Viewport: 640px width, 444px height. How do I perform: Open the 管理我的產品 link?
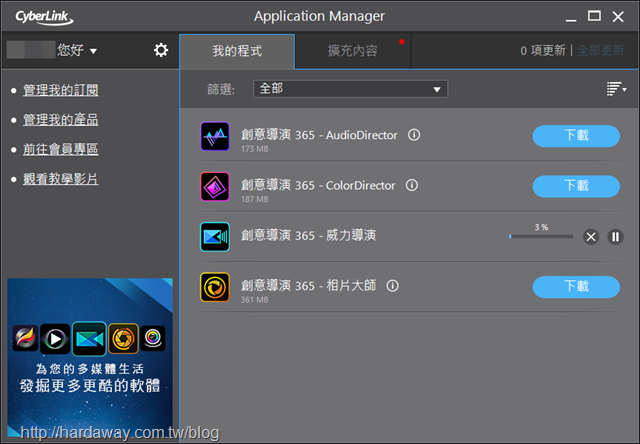coord(60,120)
